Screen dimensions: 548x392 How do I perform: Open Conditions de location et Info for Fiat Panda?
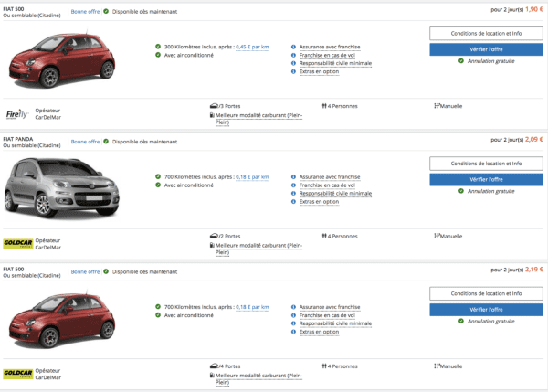(486, 164)
